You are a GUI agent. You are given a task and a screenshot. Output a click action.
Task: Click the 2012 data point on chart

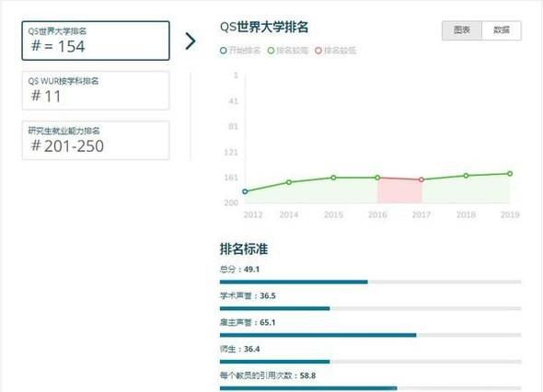(245, 191)
